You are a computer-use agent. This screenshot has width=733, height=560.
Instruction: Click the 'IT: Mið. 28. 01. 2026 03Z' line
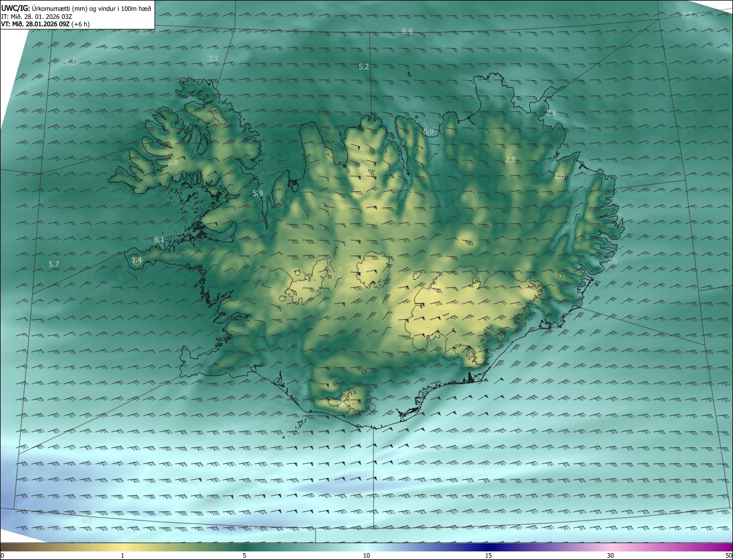[37, 17]
